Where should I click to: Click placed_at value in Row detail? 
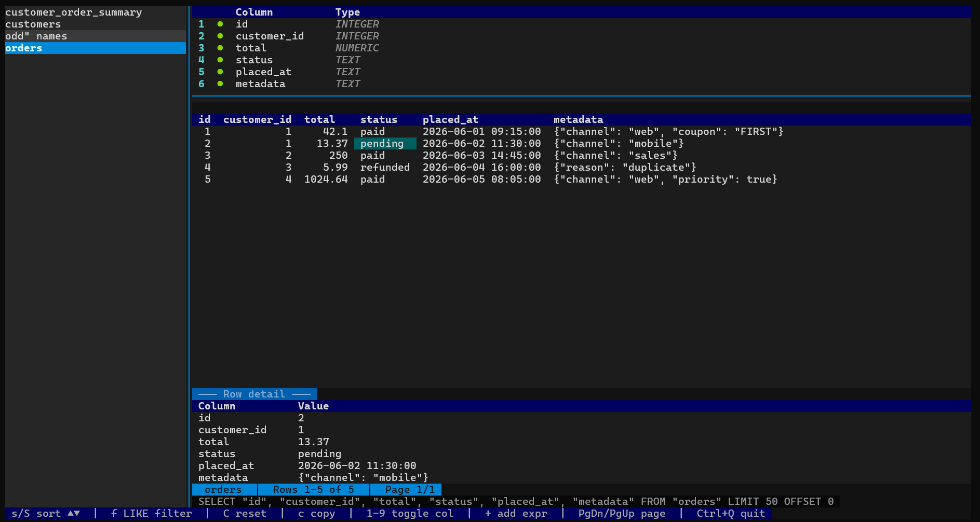pos(357,465)
